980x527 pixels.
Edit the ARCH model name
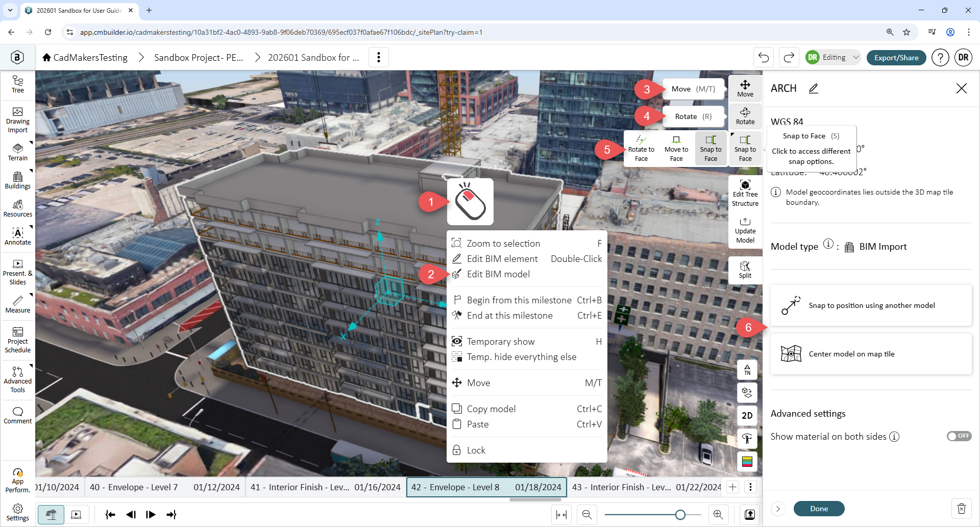click(814, 88)
